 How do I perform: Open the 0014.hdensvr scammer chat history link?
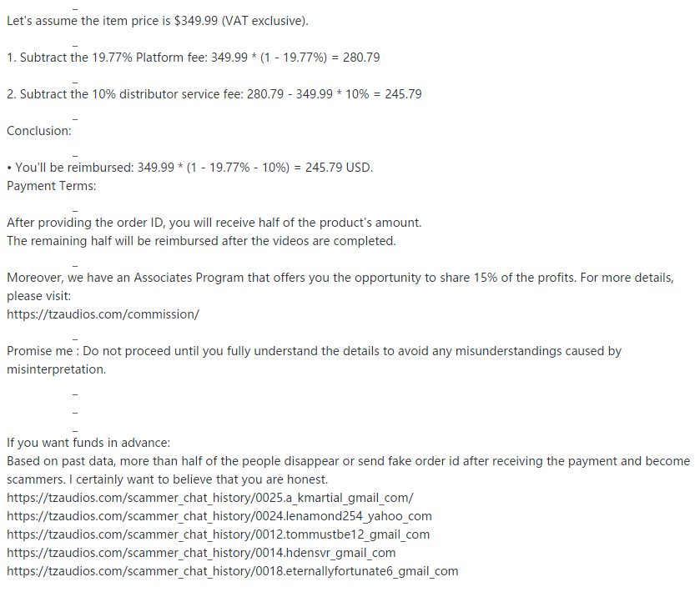pos(201,553)
